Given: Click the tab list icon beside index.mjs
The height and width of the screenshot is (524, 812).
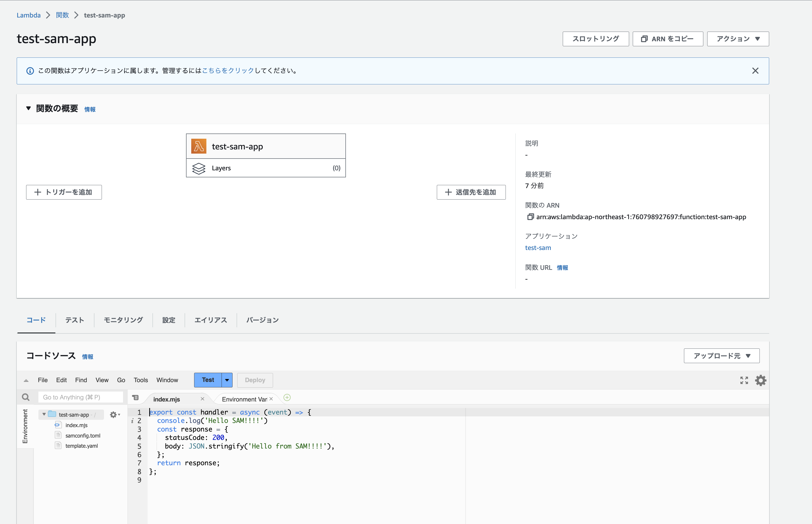Looking at the screenshot, I should coord(135,397).
